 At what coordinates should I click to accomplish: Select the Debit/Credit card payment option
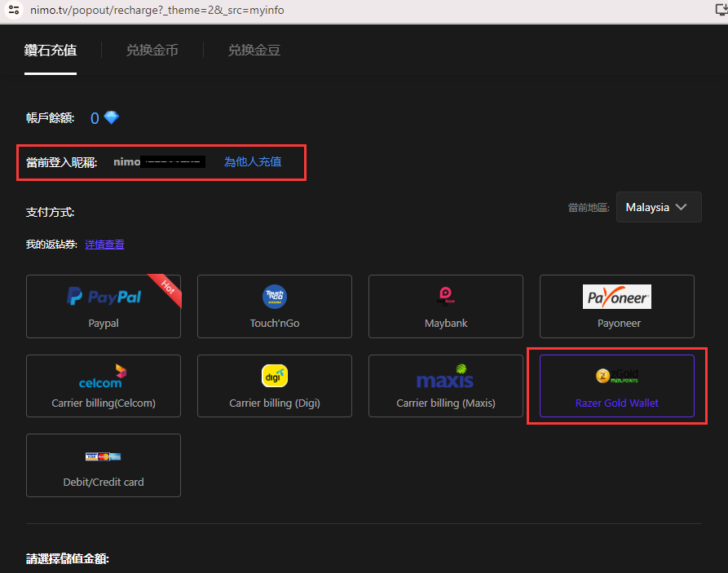(104, 465)
